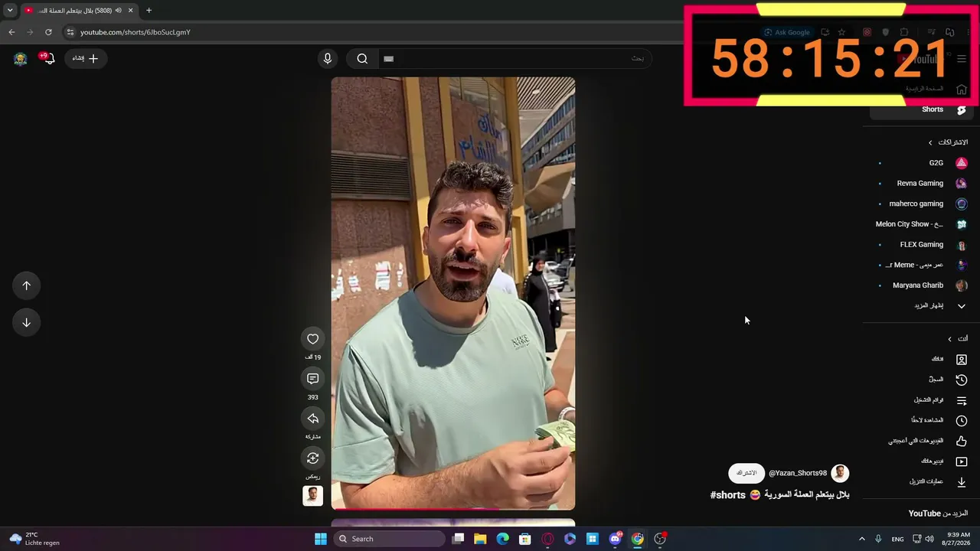Share the short with the arrow icon
Image resolution: width=980 pixels, height=551 pixels.
pos(312,419)
